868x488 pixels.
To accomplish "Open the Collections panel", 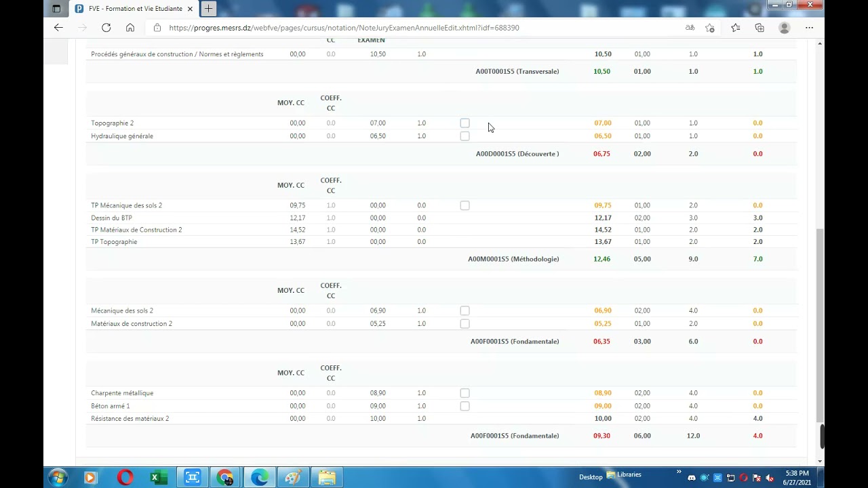I will (x=759, y=28).
